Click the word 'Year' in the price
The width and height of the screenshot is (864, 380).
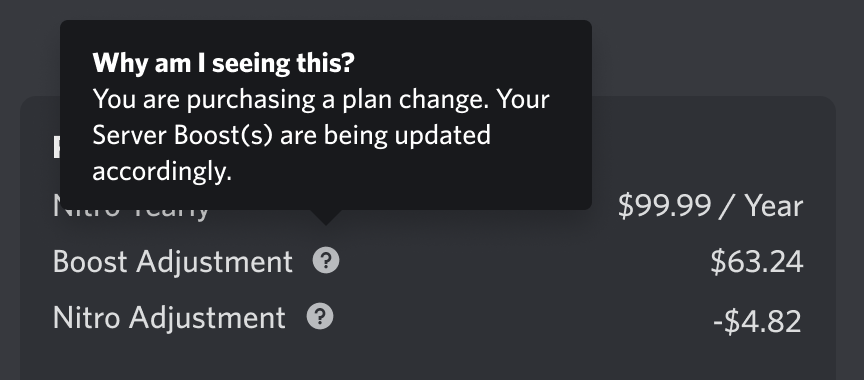774,206
